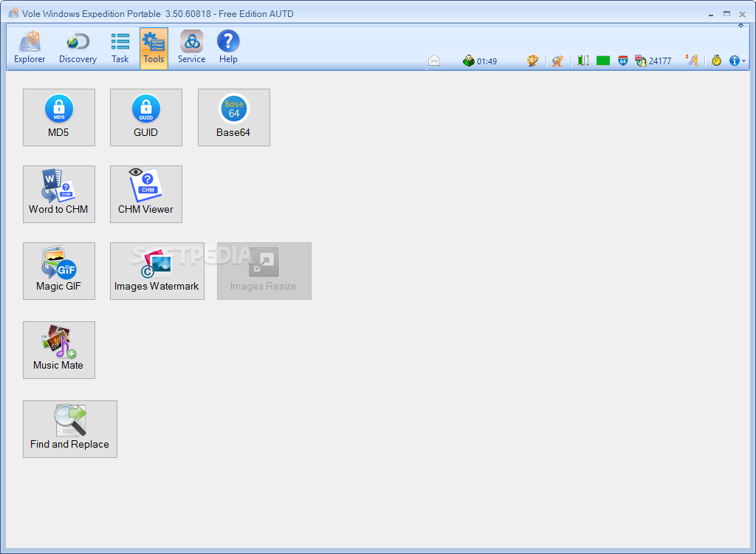Launch the Music Mate tool
The image size is (756, 554).
59,350
